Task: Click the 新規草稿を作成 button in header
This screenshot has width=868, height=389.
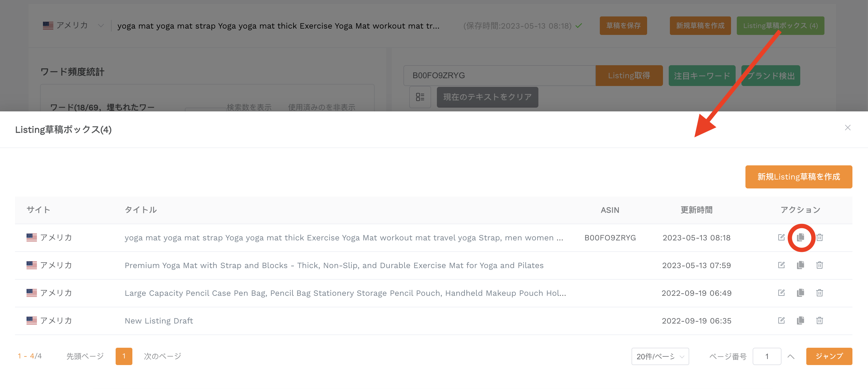Action: click(700, 26)
